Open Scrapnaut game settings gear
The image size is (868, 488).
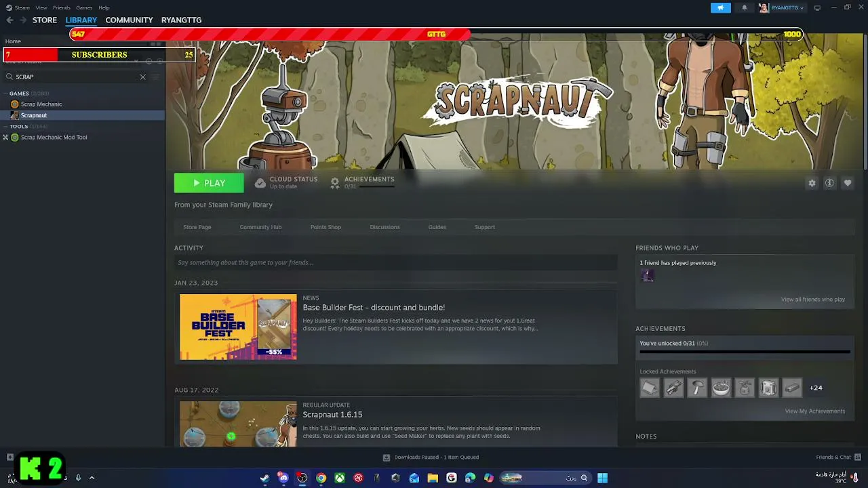[x=812, y=183]
